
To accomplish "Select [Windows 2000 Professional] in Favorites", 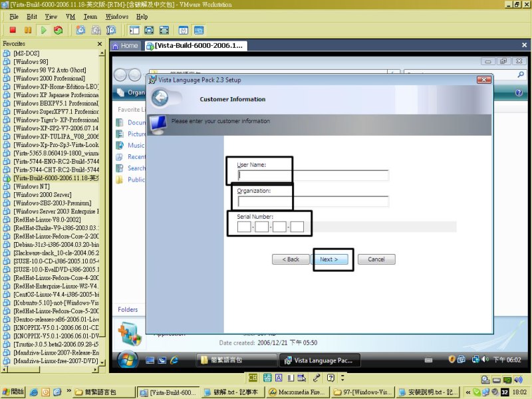I will (49, 78).
